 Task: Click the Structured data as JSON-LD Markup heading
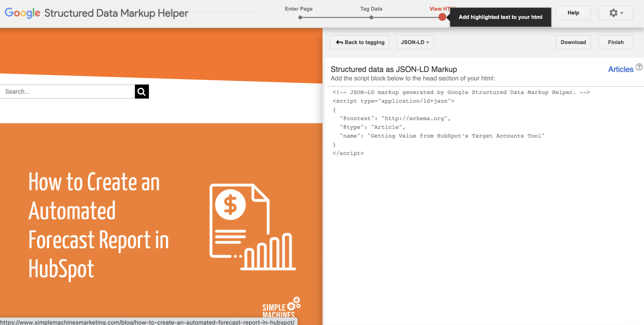394,69
